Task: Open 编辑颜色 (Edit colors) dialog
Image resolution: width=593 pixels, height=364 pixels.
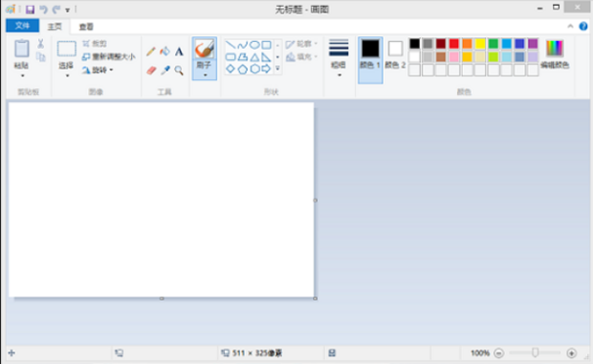Action: click(x=555, y=54)
